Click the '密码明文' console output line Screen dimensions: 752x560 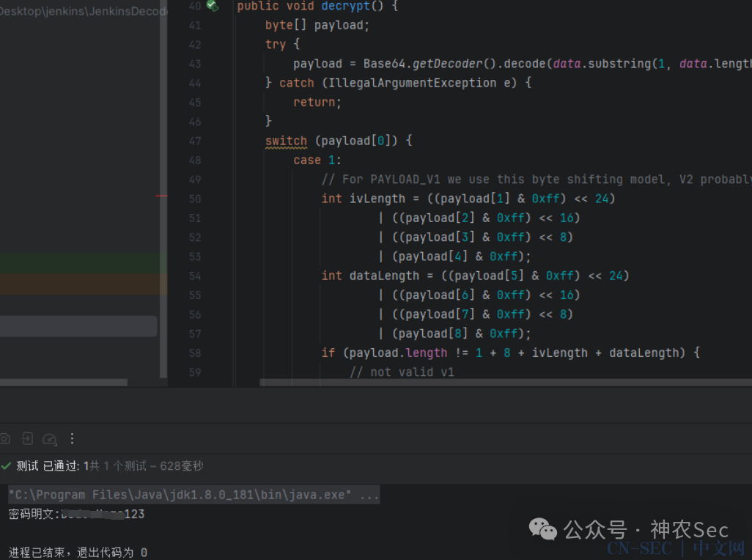77,514
